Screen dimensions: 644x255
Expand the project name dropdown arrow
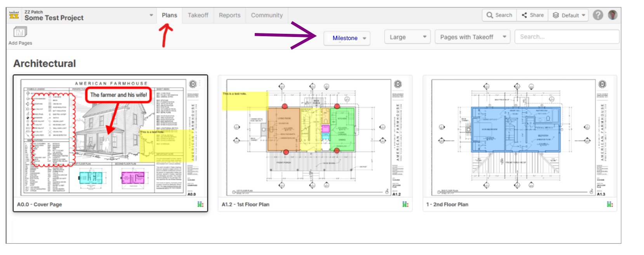click(x=151, y=16)
